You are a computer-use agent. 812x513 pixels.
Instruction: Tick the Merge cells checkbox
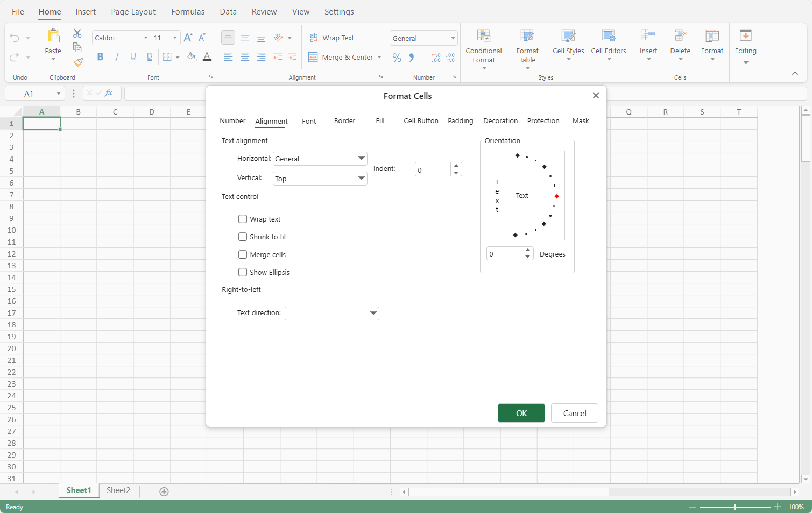click(243, 254)
